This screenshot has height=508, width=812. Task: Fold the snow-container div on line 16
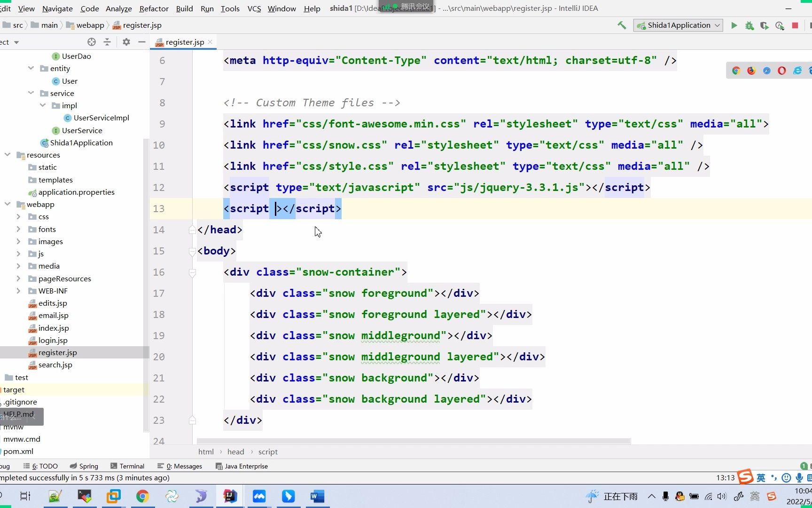(x=192, y=272)
